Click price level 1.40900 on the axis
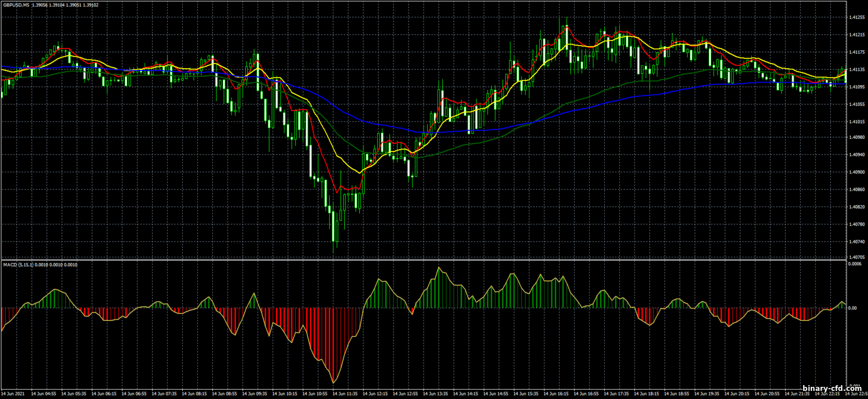 (x=856, y=172)
